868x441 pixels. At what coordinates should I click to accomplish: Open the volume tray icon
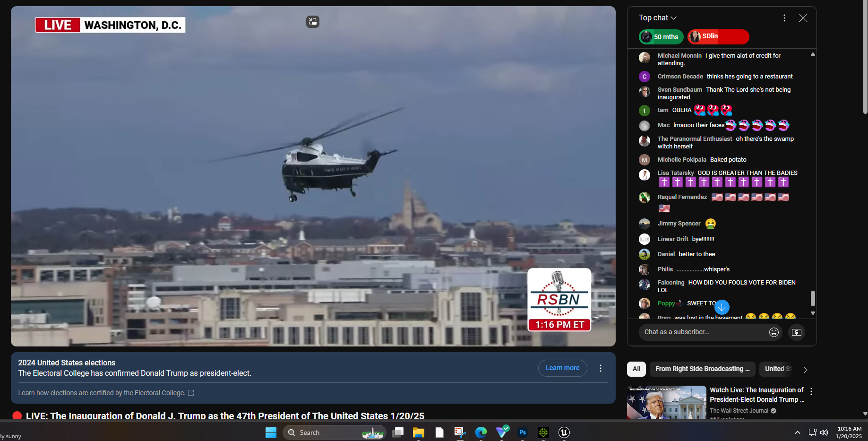point(824,432)
